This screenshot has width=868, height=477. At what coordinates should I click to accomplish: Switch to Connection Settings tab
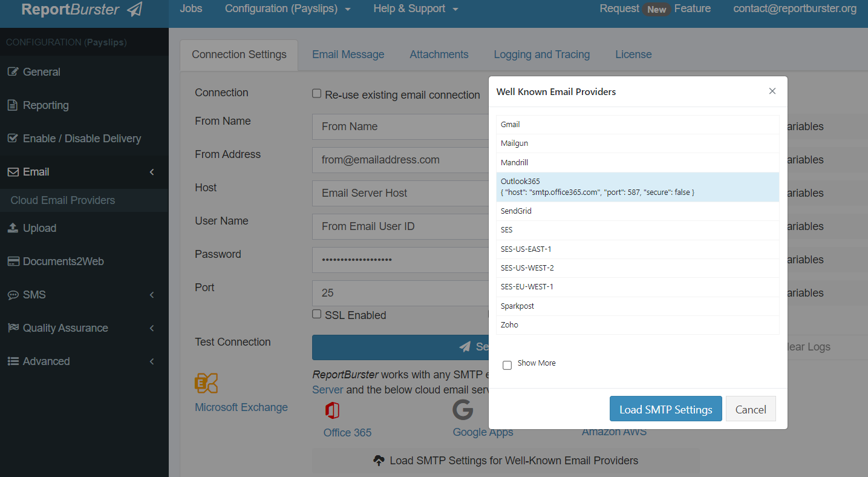coord(239,54)
